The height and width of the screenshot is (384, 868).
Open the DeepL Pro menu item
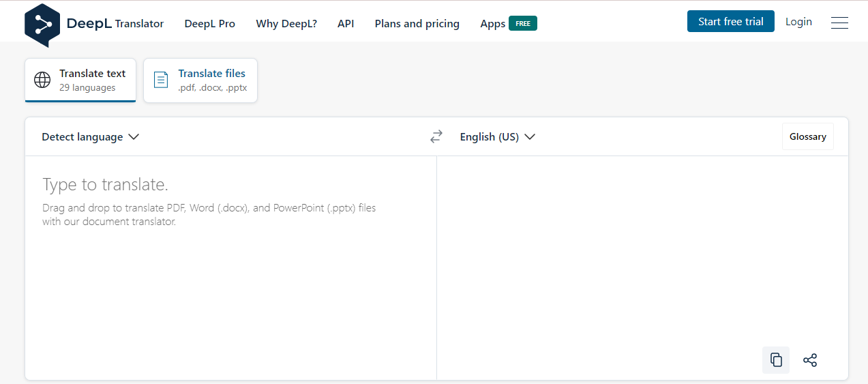point(210,24)
